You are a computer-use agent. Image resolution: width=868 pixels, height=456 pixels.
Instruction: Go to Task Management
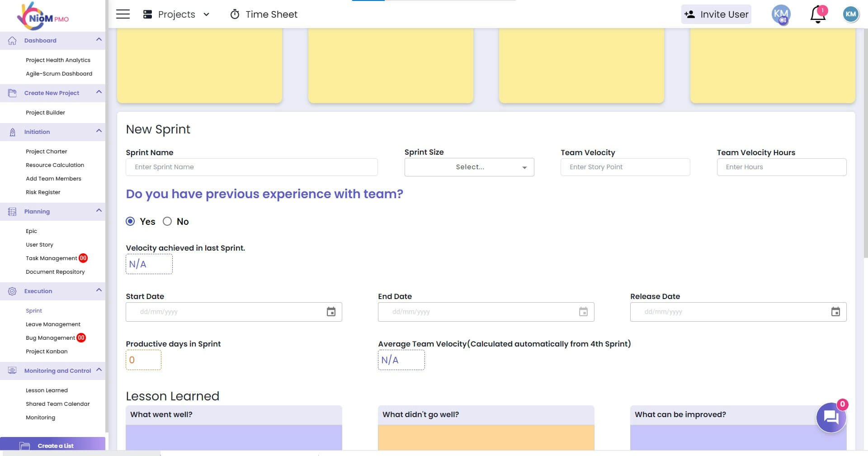coord(52,258)
